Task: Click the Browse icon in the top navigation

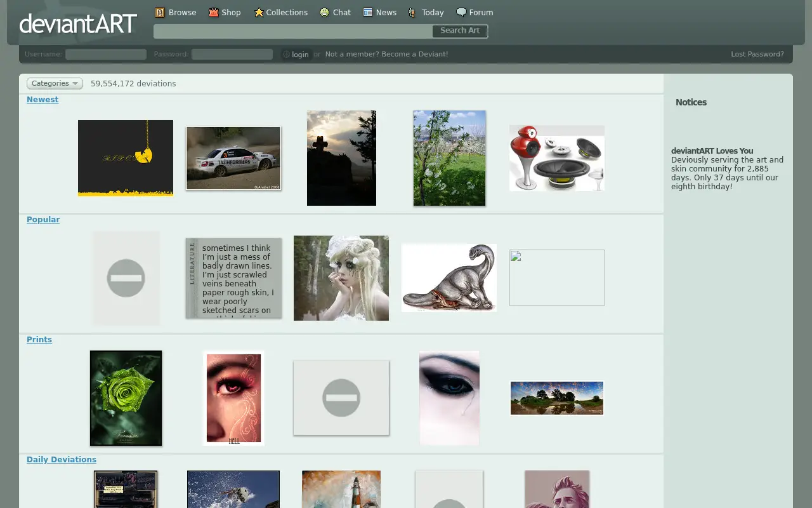Action: coord(160,12)
